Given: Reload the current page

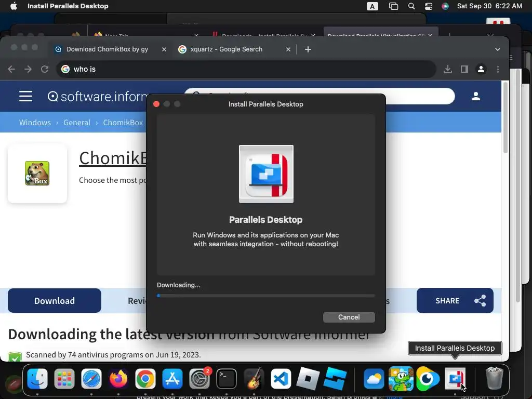Looking at the screenshot, I should point(45,69).
